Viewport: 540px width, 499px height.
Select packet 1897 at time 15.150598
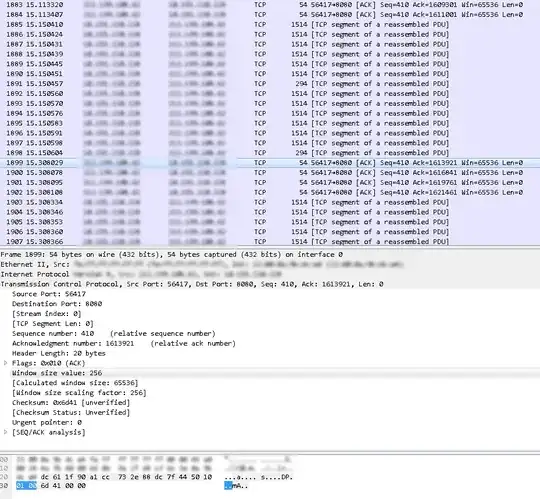click(270, 143)
